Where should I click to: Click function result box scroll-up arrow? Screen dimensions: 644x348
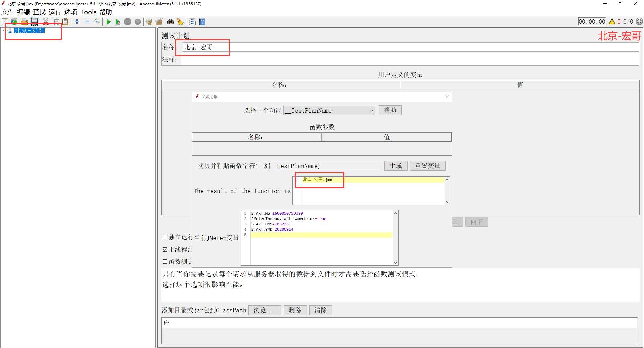[447, 180]
